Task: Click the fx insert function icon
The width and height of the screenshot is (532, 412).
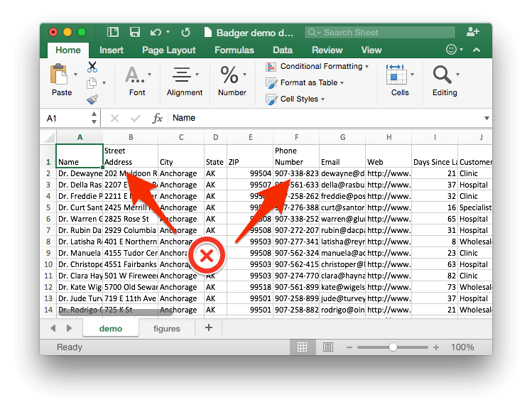Action: 157,118
